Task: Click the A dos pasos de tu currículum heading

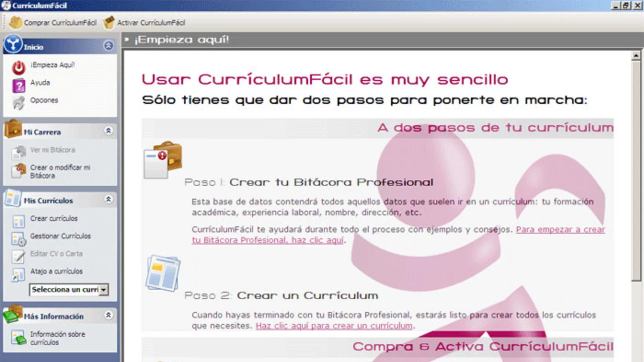Action: [495, 128]
